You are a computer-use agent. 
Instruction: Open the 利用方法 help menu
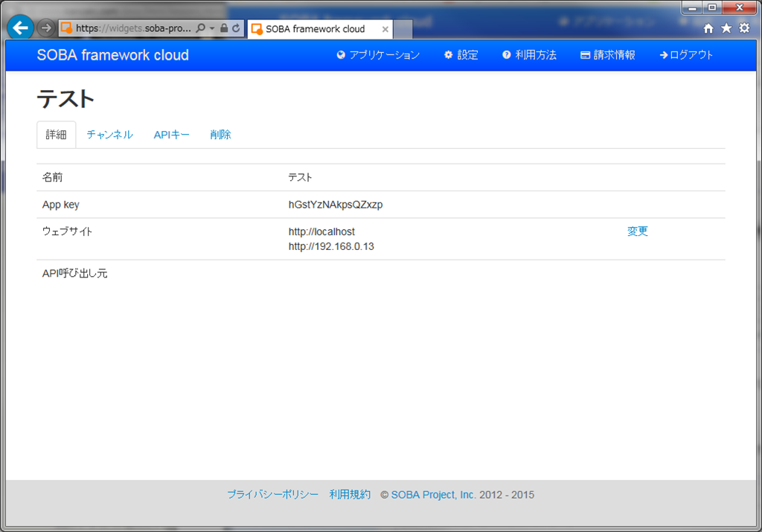[529, 55]
